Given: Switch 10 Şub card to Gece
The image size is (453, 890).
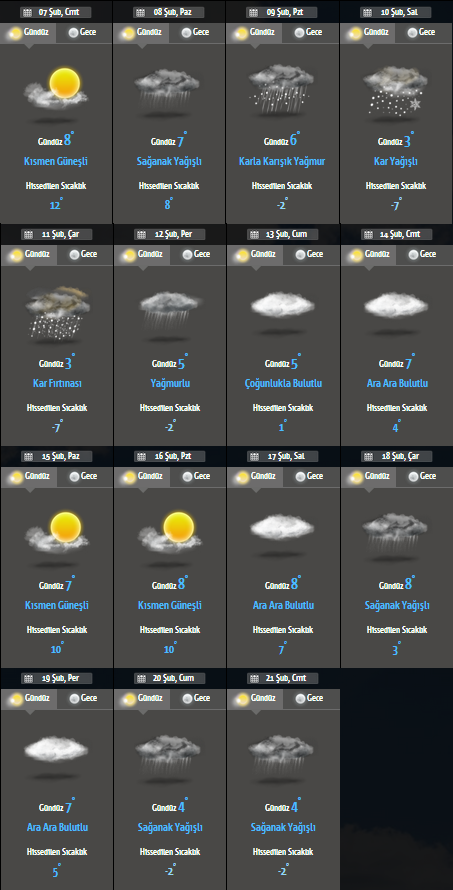Looking at the screenshot, I should tap(423, 32).
